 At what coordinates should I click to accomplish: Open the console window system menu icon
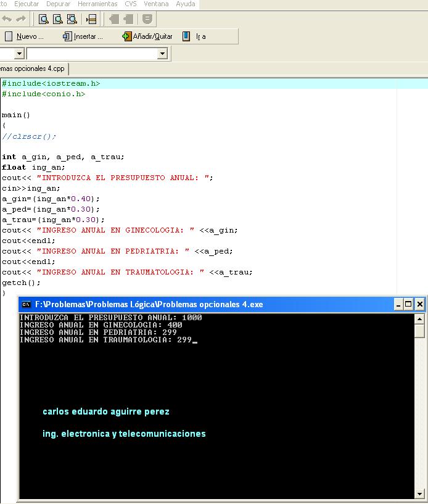coord(26,304)
